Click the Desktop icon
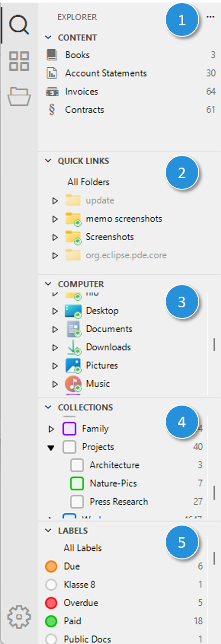 73,311
